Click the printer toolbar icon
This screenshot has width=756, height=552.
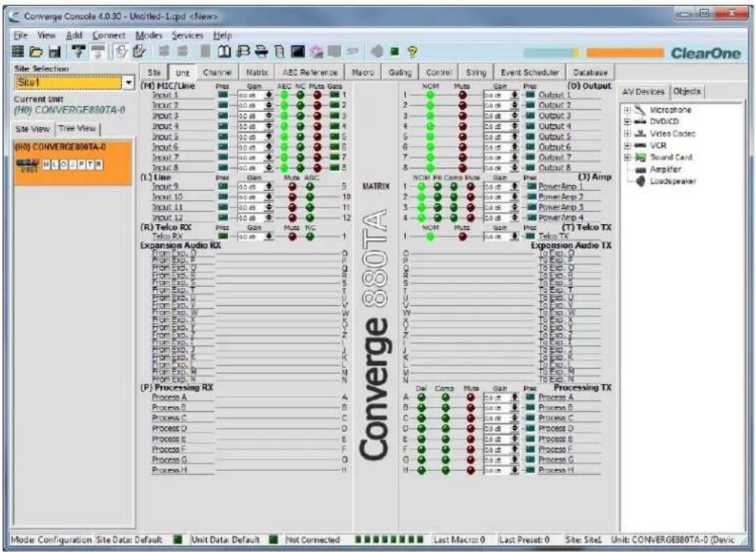tap(262, 51)
